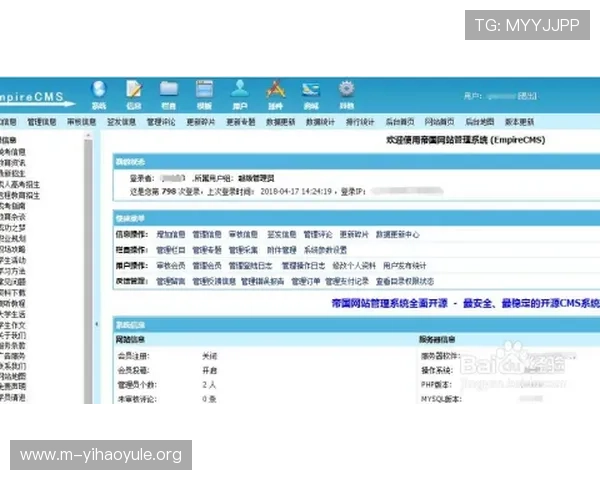Screen dimensions: 600x480
Task: Go to 后台首页 in the submenu bar
Action: pos(400,122)
